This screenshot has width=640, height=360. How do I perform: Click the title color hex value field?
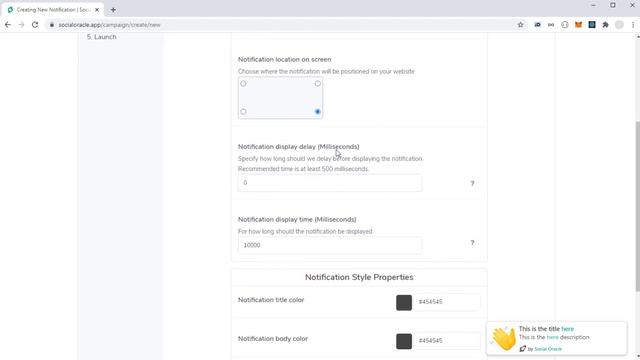click(x=447, y=302)
